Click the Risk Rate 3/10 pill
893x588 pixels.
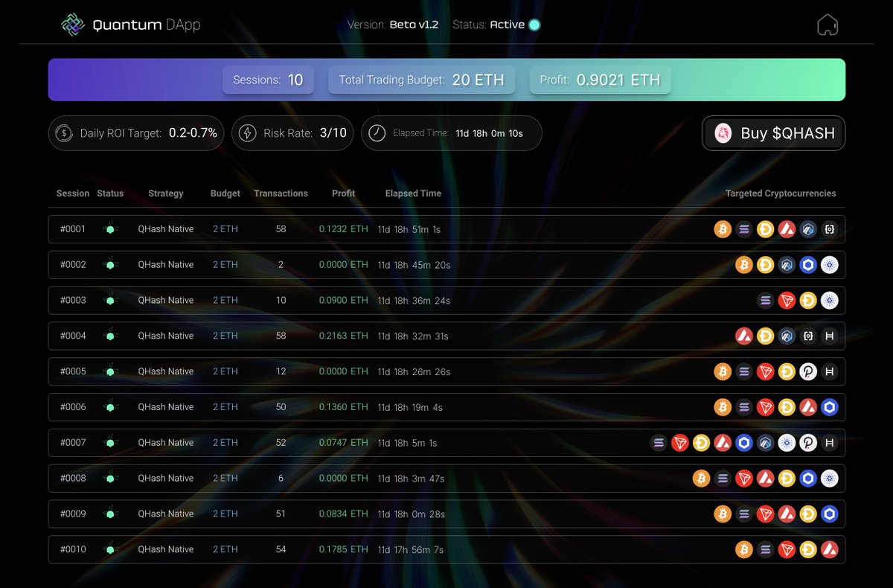[292, 133]
